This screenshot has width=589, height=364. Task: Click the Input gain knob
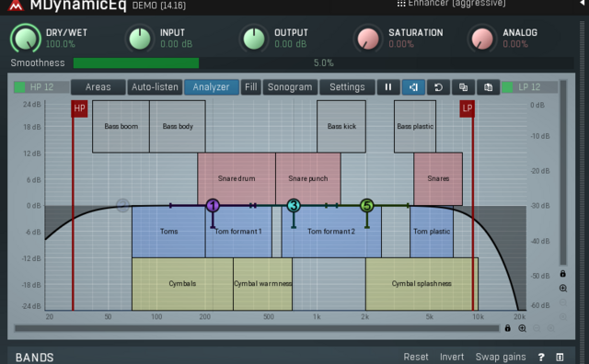pos(140,38)
